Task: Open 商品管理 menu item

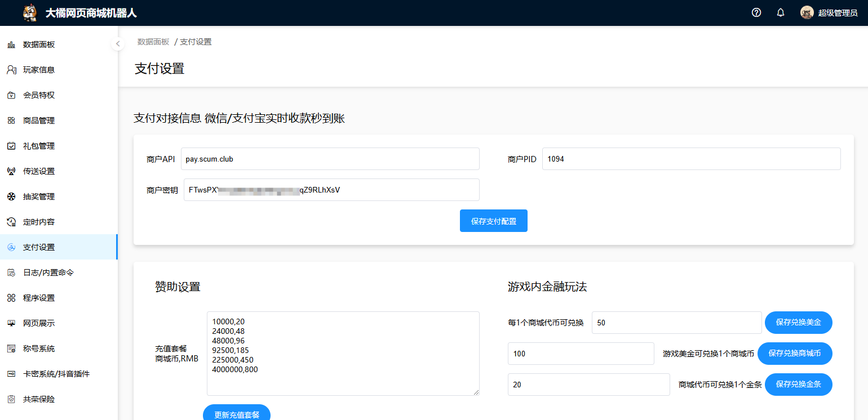Action: 39,120
